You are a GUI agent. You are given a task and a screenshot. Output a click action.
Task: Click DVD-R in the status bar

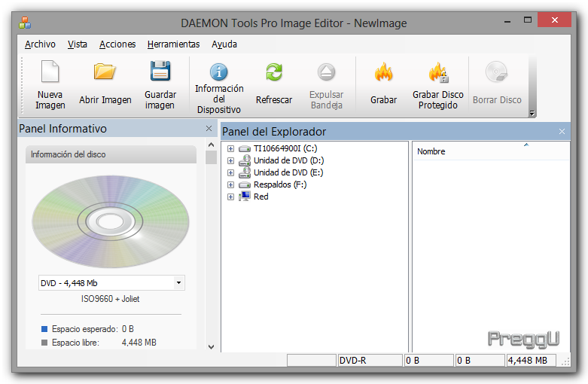[370, 361]
